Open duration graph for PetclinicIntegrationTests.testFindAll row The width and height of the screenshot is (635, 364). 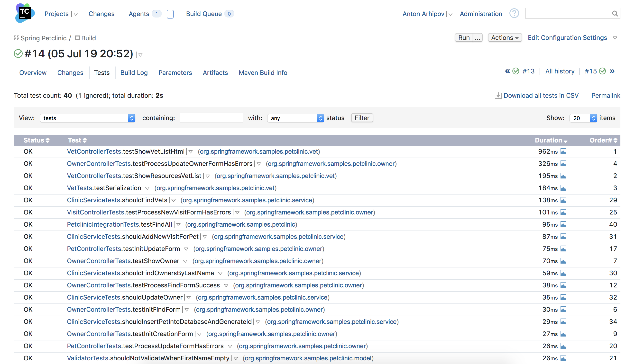click(x=563, y=224)
